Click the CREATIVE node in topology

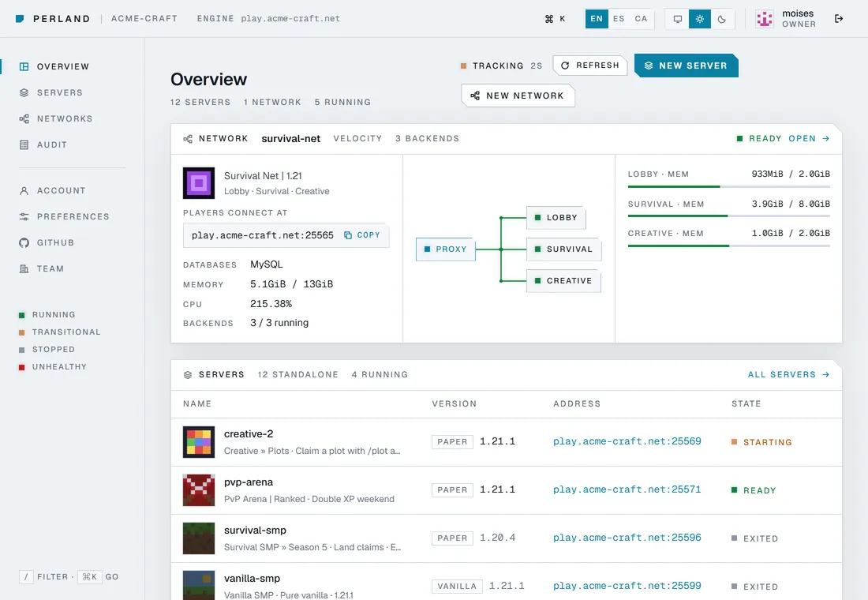coord(563,281)
